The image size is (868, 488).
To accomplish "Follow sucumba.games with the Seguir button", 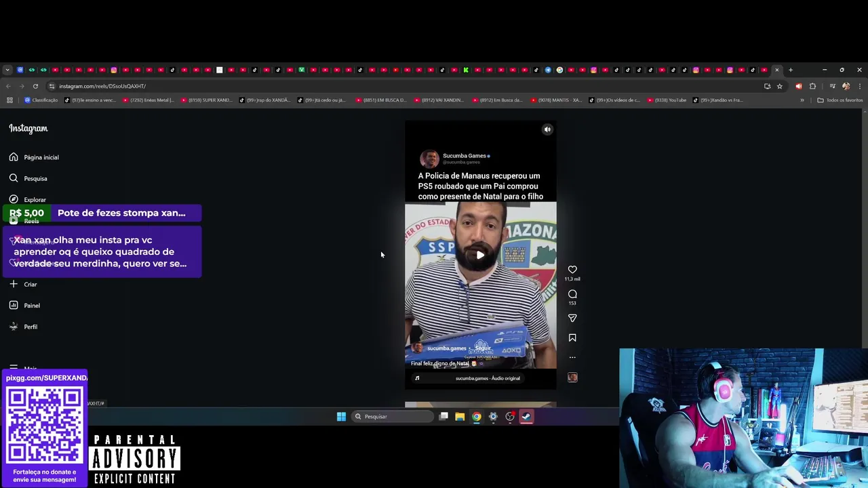I will click(483, 348).
